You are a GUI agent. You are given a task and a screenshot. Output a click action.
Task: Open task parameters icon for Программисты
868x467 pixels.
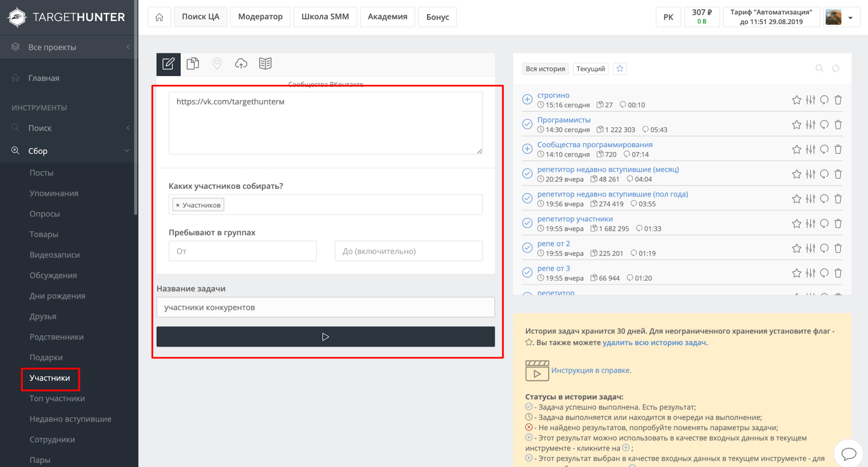(810, 124)
